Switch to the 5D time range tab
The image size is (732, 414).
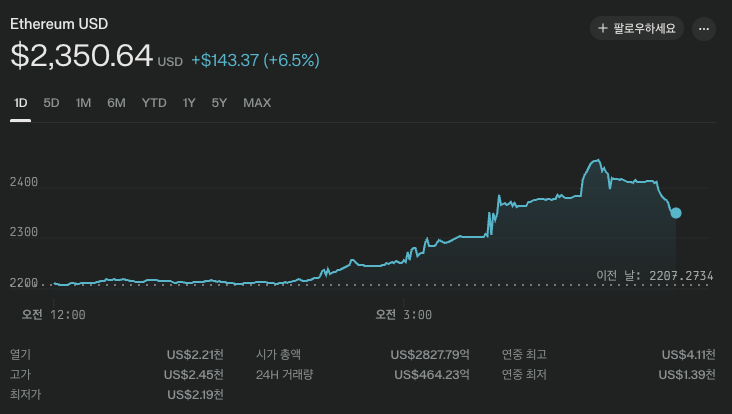pyautogui.click(x=51, y=103)
